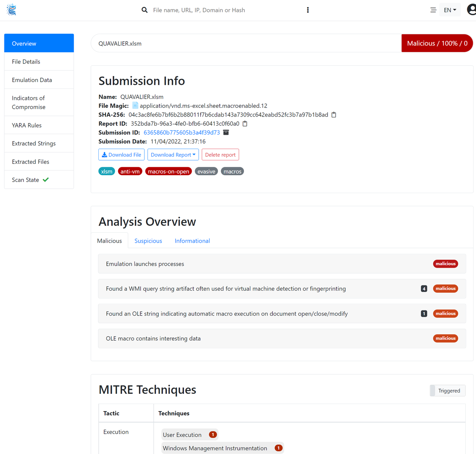Click the Malicious / 100% / 0 verdict badge
This screenshot has height=454, width=476.
437,43
